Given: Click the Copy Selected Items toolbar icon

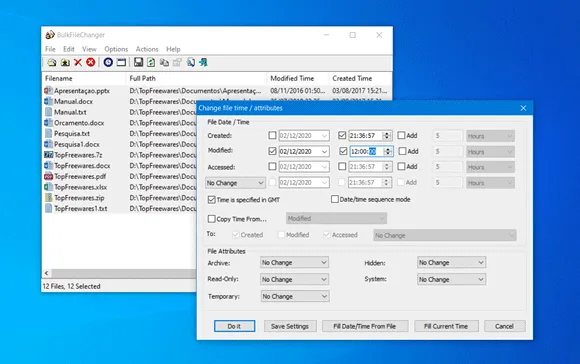Looking at the screenshot, I should 164,63.
